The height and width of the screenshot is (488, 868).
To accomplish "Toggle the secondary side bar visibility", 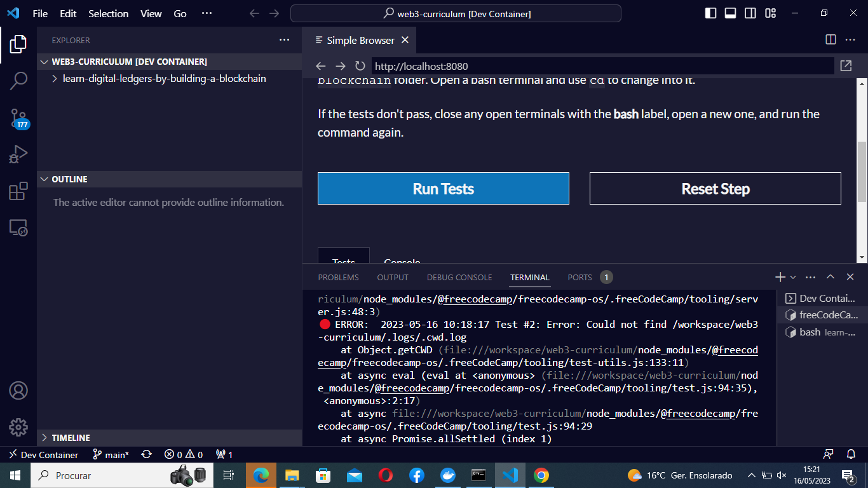I will 750,13.
